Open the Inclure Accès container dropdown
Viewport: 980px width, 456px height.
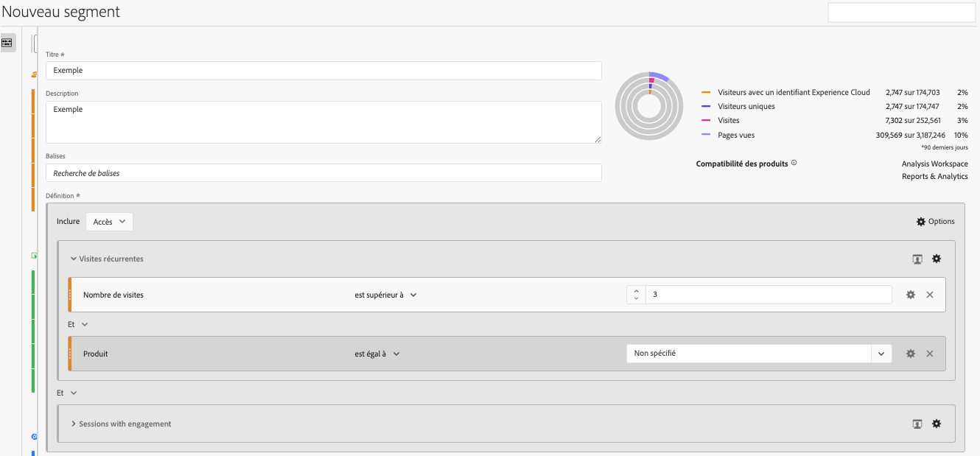[x=109, y=222]
